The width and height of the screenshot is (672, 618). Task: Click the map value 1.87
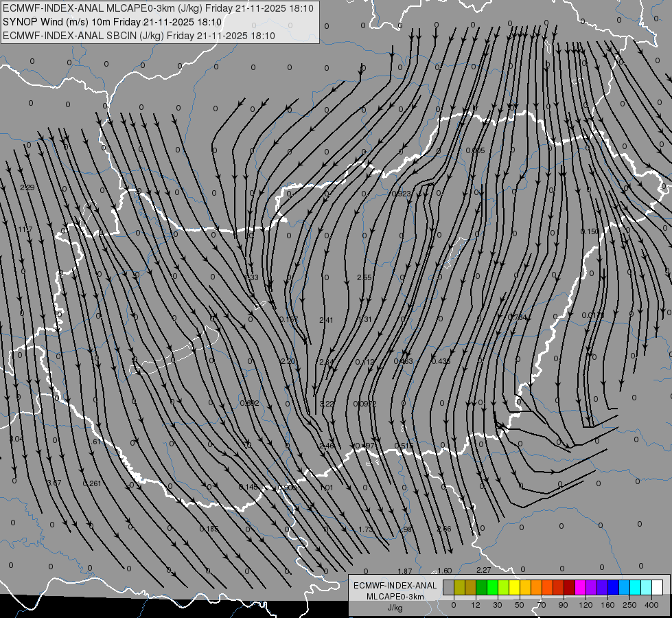(x=405, y=571)
